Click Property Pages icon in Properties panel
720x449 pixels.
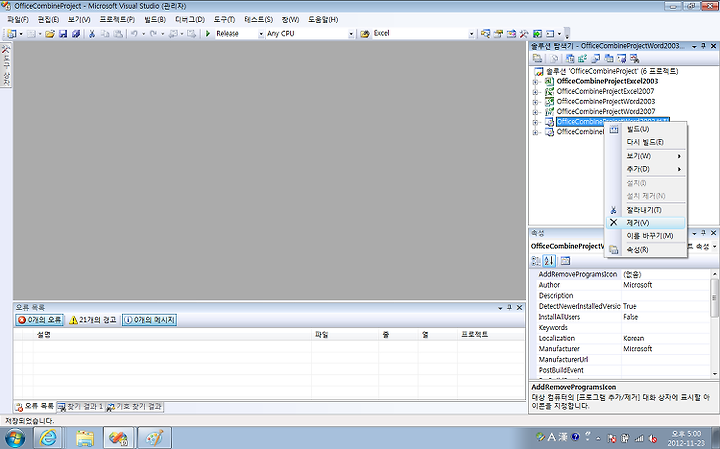pyautogui.click(x=565, y=261)
